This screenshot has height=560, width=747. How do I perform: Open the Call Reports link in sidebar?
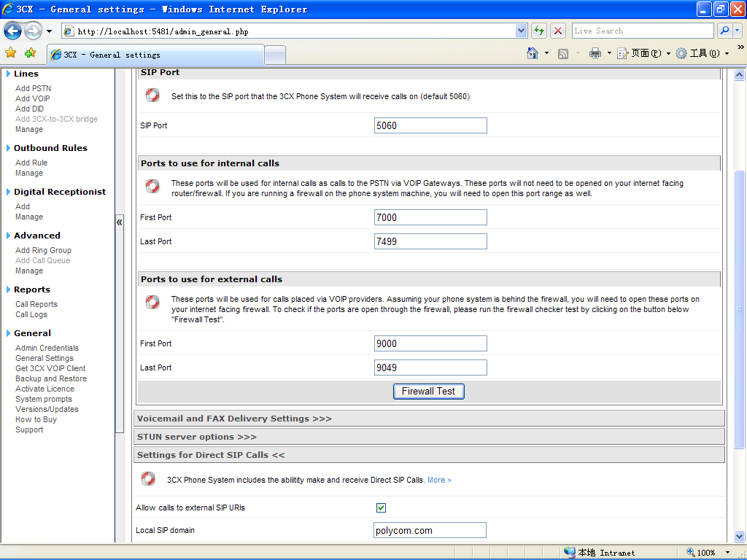[36, 304]
